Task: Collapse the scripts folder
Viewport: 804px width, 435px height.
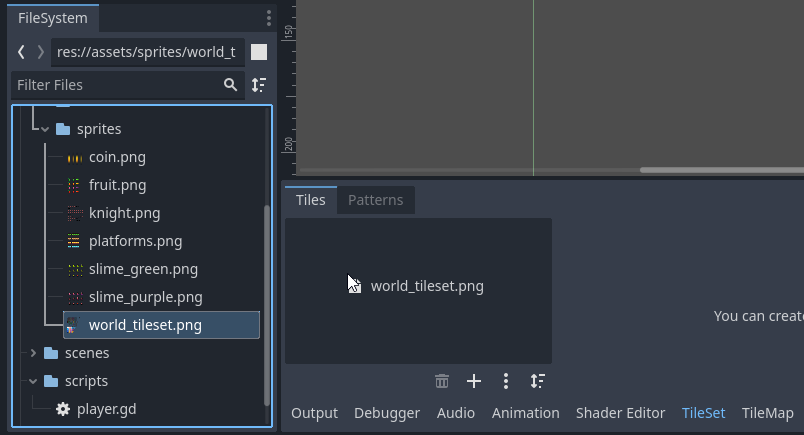Action: (x=33, y=381)
